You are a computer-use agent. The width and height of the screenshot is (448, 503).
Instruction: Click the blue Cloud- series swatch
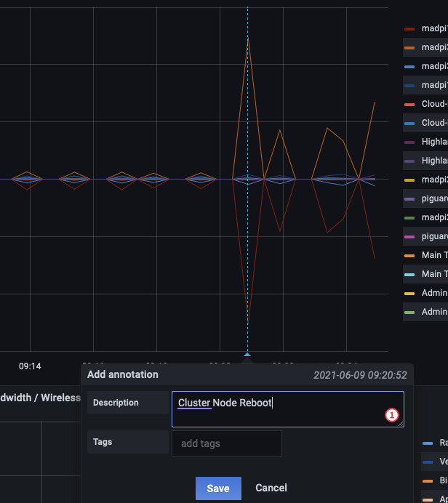(x=409, y=124)
